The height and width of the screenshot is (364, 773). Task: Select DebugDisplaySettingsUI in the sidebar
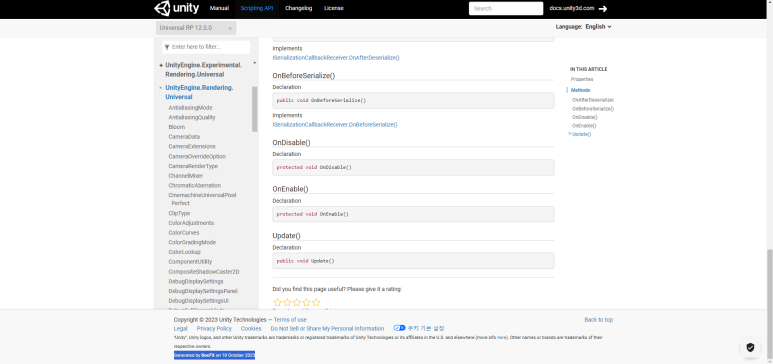coord(198,301)
